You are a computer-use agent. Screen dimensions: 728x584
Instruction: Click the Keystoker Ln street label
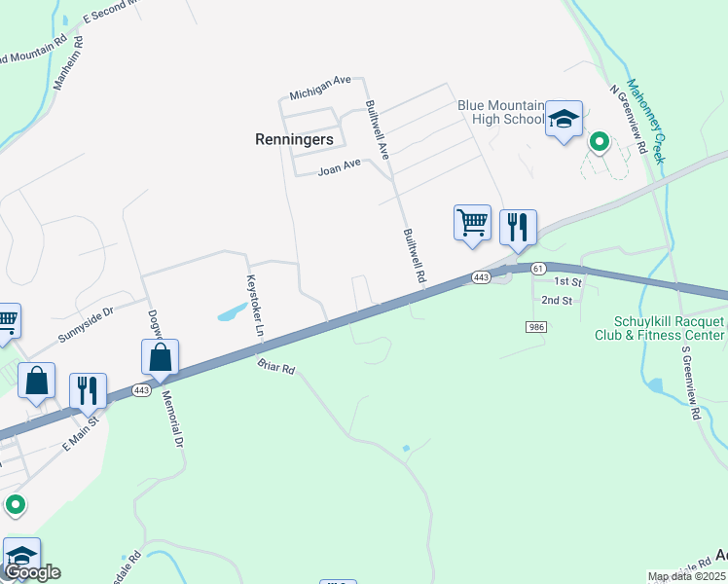pyautogui.click(x=255, y=306)
